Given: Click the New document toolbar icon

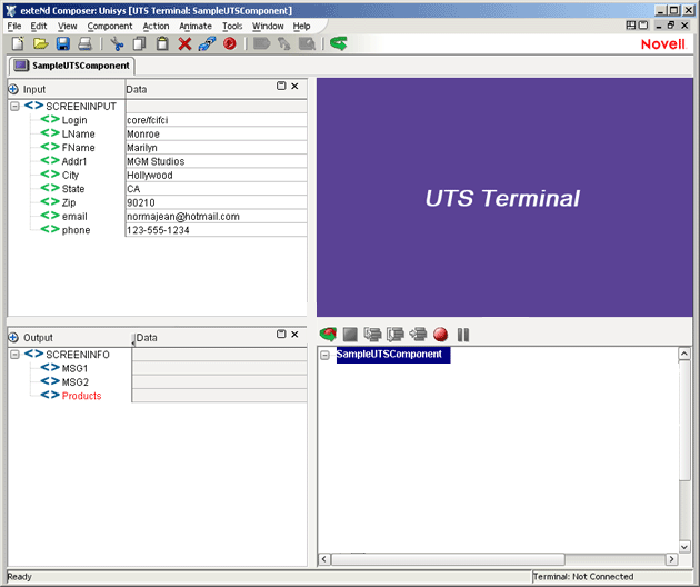Looking at the screenshot, I should [17, 44].
